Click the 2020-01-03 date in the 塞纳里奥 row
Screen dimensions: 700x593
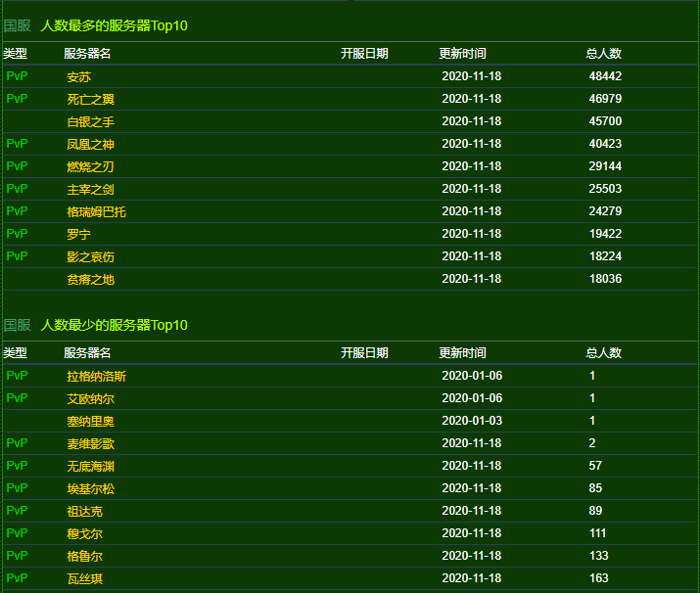point(472,421)
